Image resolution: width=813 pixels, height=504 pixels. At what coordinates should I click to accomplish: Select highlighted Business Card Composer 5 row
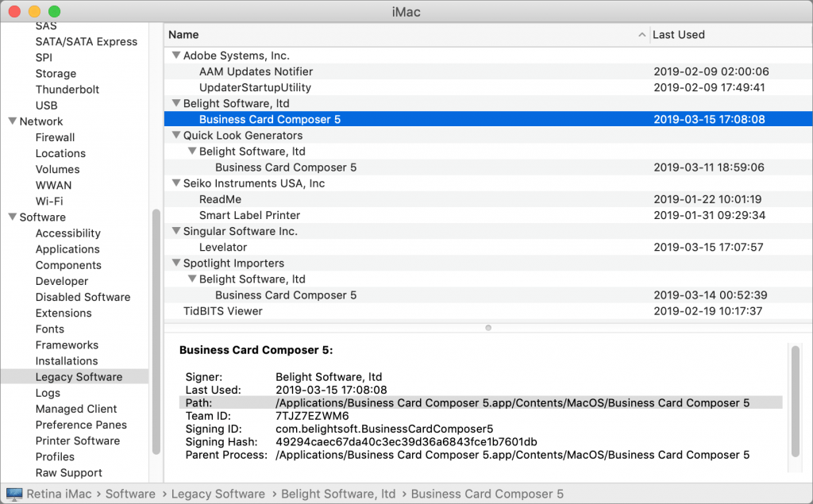tap(488, 119)
